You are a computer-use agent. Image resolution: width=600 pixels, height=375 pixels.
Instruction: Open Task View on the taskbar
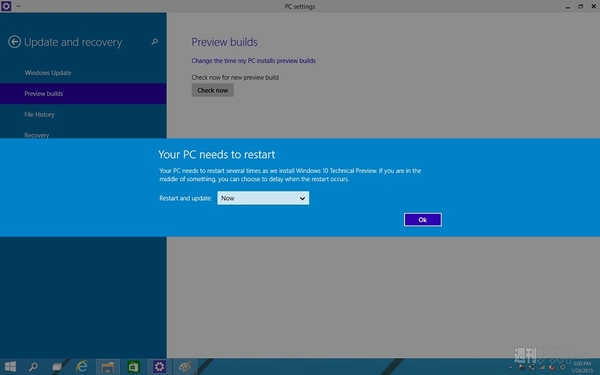pos(57,367)
